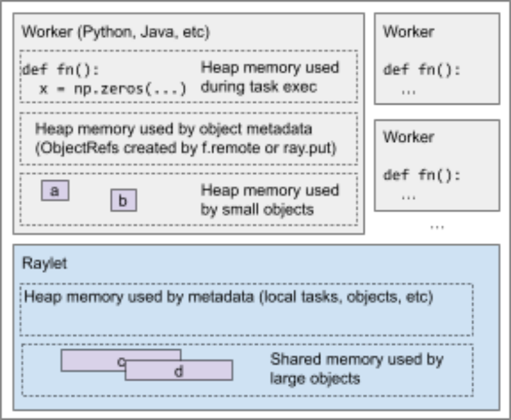Select the Raylet "Heap memory used by metadata" text
Screen dimensions: 511x420
tap(228, 297)
